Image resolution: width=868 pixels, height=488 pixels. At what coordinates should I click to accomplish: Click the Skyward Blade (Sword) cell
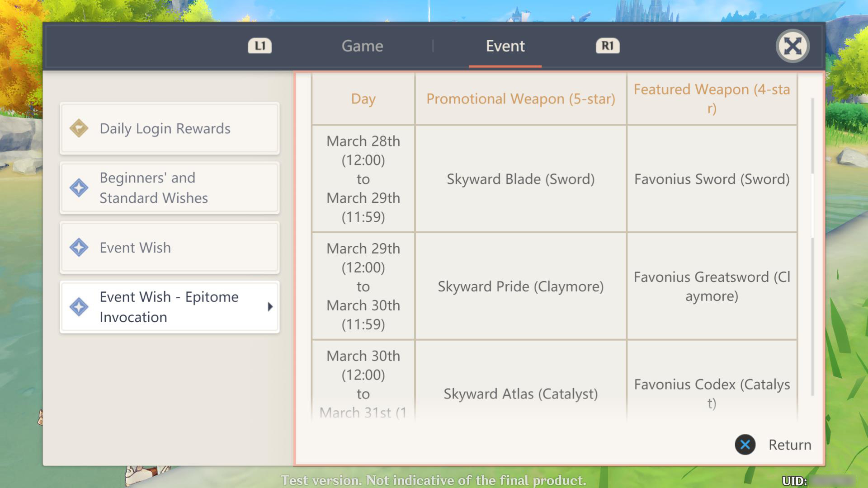point(521,179)
